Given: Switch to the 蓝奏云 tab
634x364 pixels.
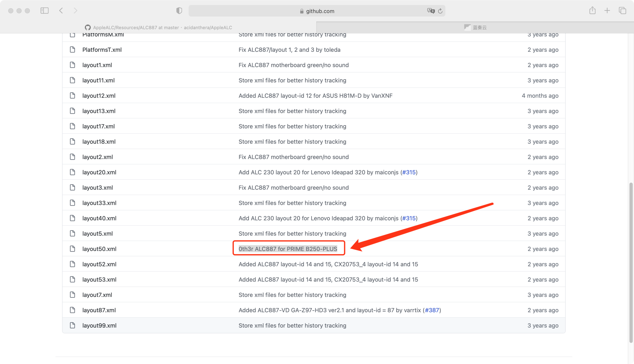Looking at the screenshot, I should tap(475, 27).
